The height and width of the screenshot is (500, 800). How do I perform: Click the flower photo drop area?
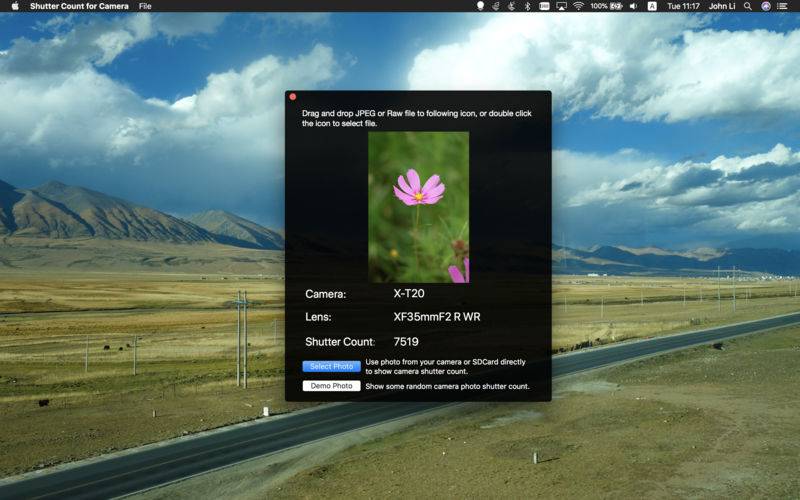pyautogui.click(x=418, y=207)
